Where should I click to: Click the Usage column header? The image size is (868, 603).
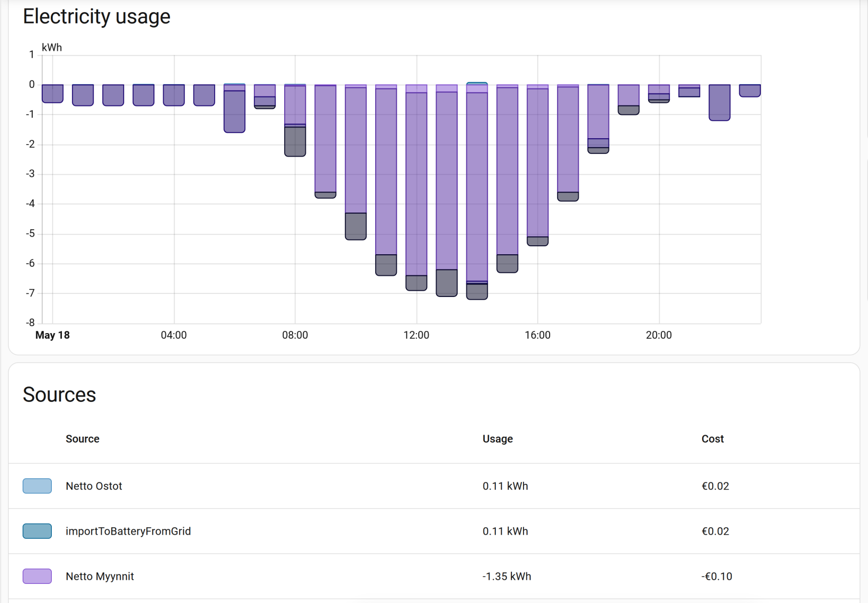(x=498, y=439)
